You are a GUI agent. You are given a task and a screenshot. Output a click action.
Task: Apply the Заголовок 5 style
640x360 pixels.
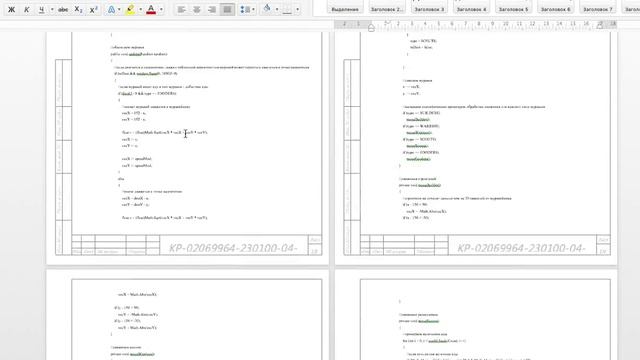point(513,7)
